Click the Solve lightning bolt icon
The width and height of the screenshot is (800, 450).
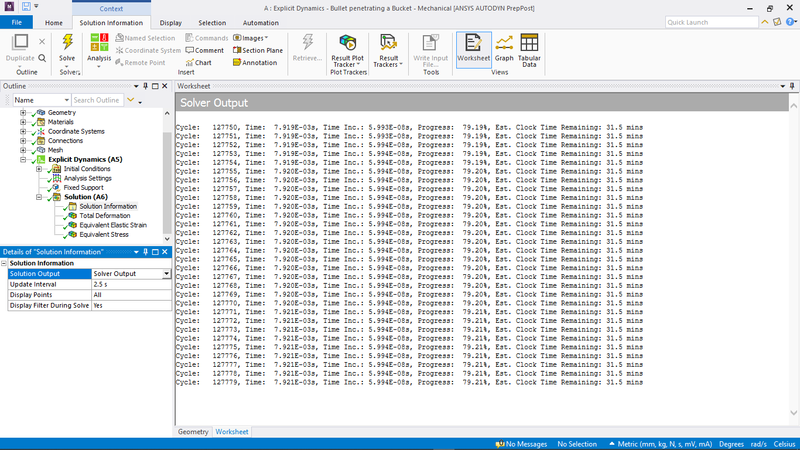click(x=67, y=42)
